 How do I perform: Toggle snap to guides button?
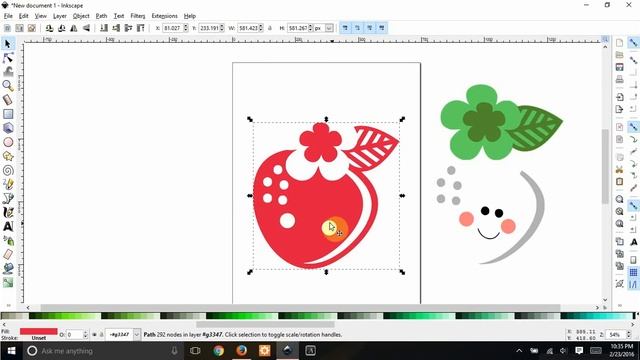[x=633, y=284]
